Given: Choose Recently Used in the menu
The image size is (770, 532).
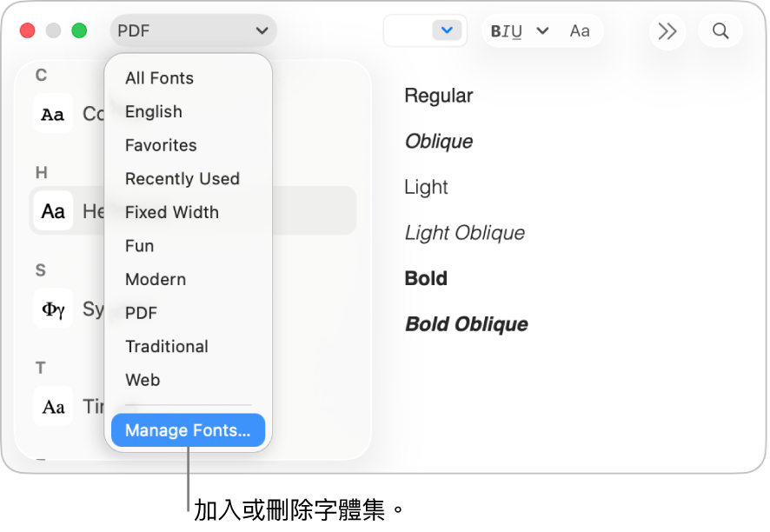Looking at the screenshot, I should pyautogui.click(x=183, y=179).
